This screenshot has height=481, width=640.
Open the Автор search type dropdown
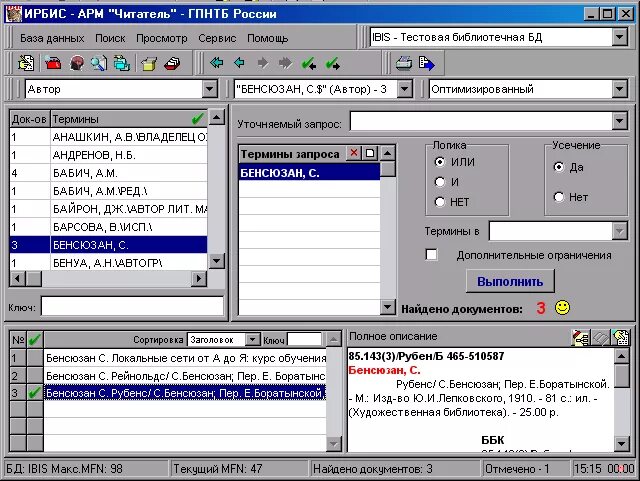tap(209, 89)
